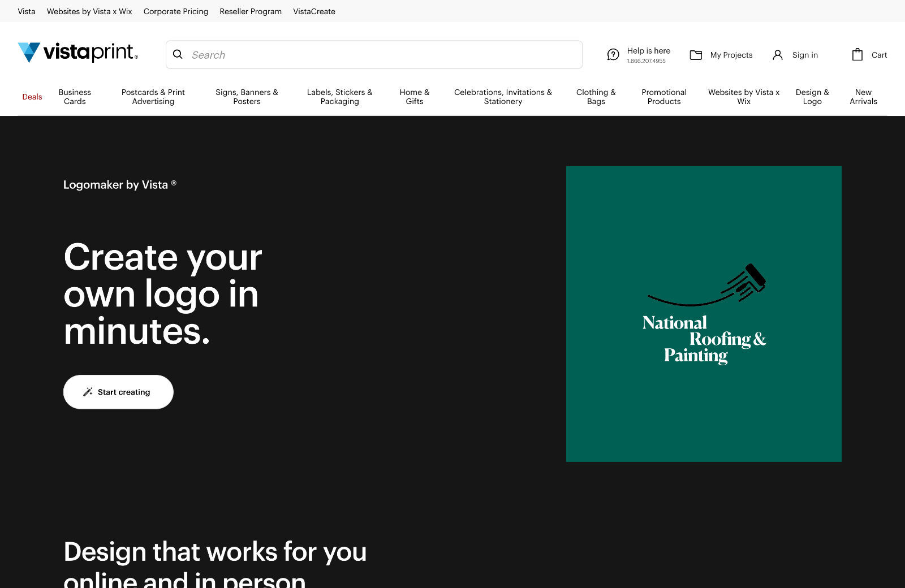Click the help question mark icon
Viewport: 905px width, 588px height.
click(x=613, y=55)
